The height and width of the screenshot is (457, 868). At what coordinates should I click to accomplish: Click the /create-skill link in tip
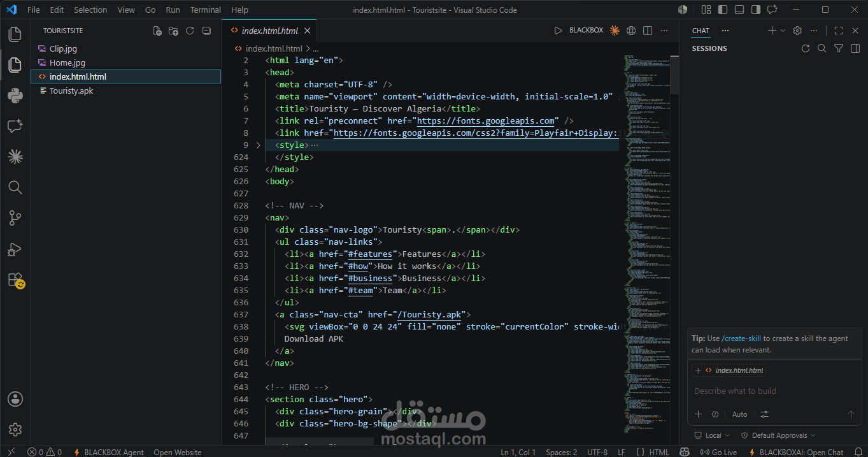(x=741, y=338)
